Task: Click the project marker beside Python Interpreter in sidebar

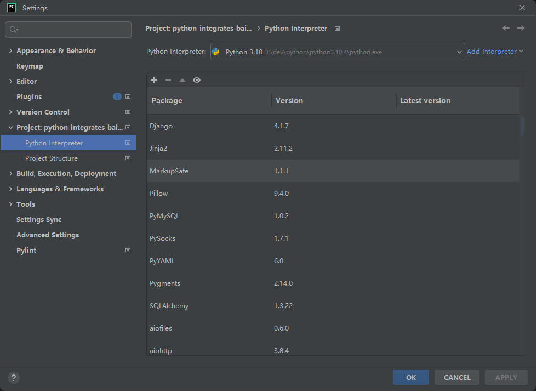Action: click(x=128, y=143)
